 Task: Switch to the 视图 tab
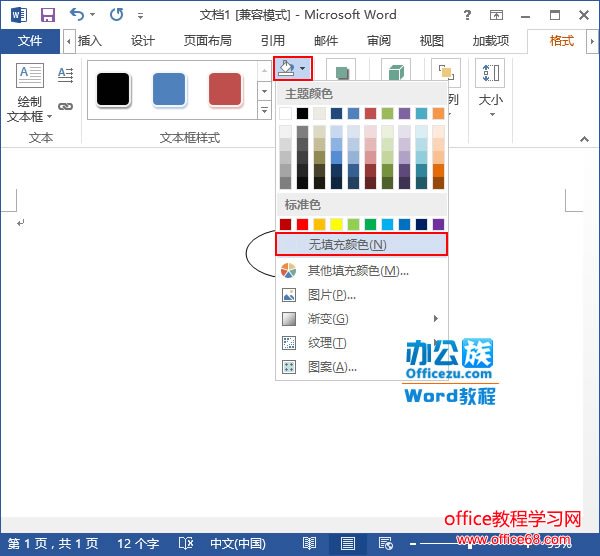[x=432, y=41]
